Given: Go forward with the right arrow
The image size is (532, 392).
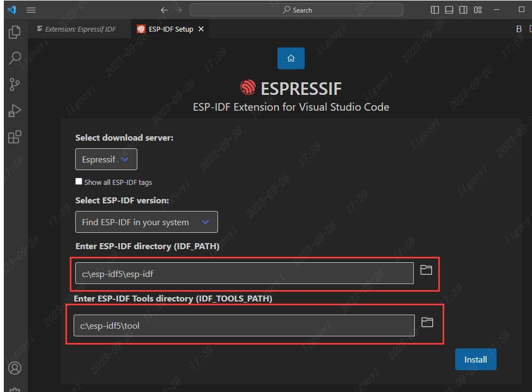Looking at the screenshot, I should coord(178,10).
